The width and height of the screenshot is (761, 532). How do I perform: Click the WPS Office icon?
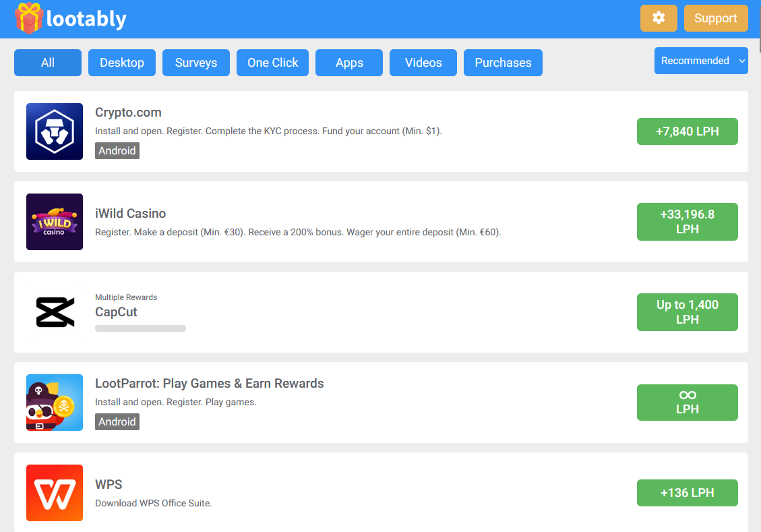point(55,493)
